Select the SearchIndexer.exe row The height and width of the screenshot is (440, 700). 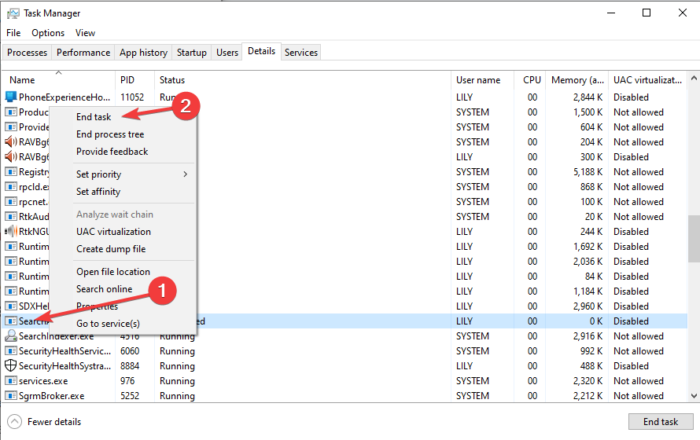pyautogui.click(x=345, y=336)
